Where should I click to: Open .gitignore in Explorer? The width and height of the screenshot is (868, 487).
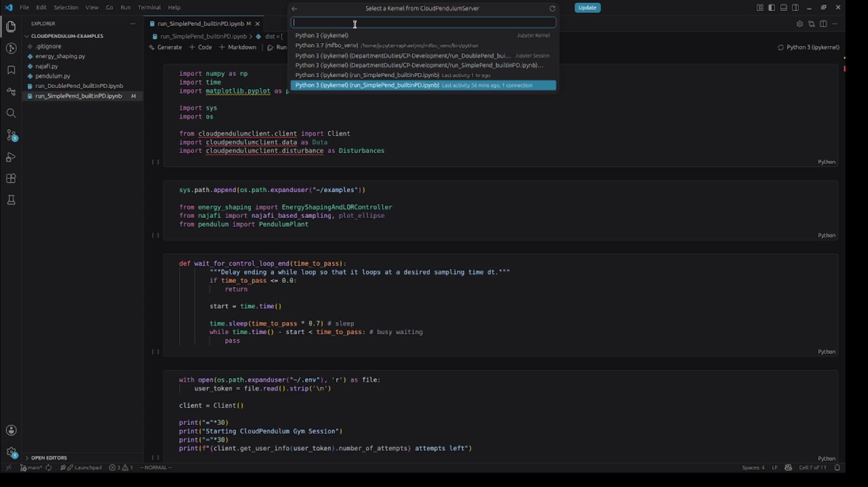click(x=48, y=46)
